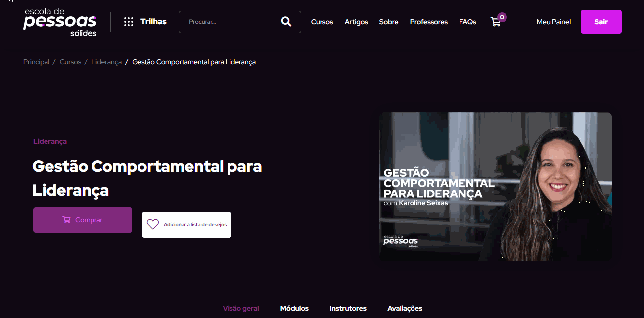Open the Artigos nav item
644x318 pixels.
(x=356, y=22)
